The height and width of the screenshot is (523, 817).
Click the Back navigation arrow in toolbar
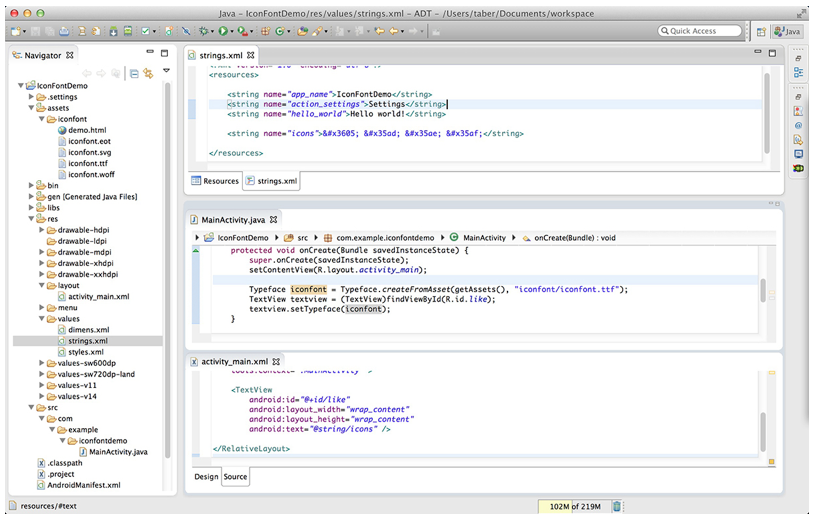click(394, 31)
